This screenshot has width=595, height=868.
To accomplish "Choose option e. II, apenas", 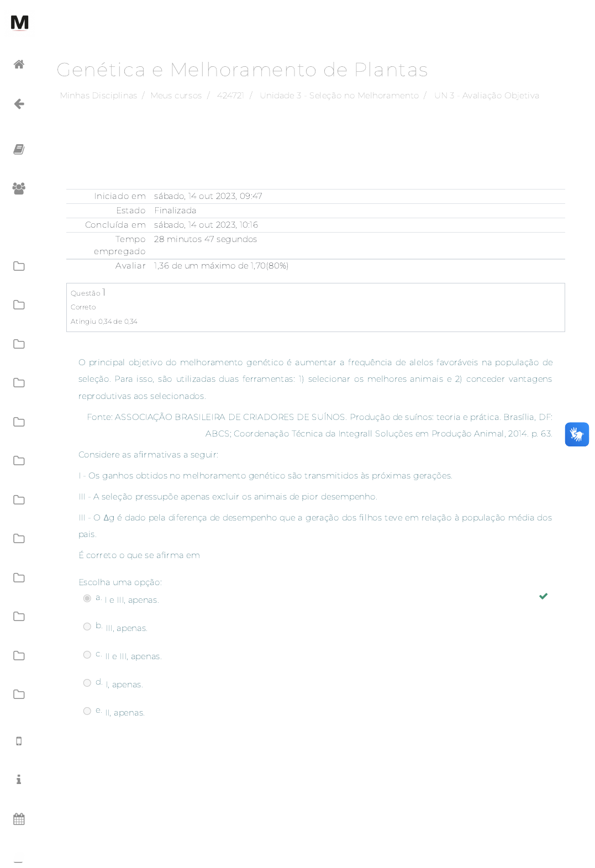I will tap(87, 711).
